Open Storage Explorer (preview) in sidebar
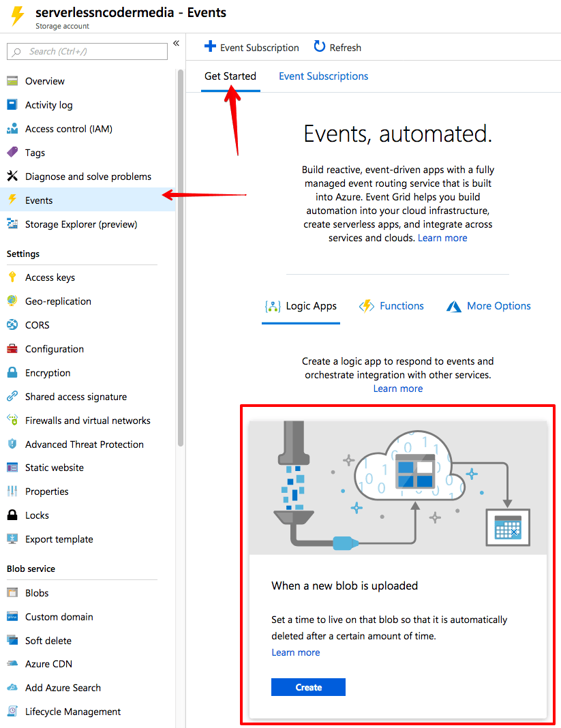561x728 pixels. [81, 224]
